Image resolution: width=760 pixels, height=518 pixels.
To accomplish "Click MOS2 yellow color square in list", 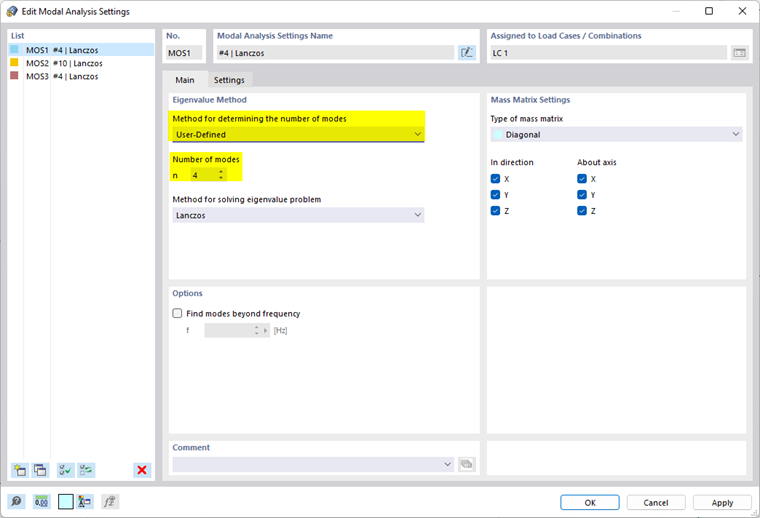I will 14,63.
